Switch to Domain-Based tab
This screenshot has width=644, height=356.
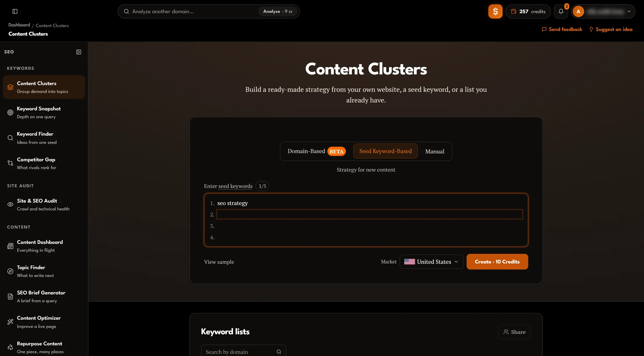click(317, 151)
